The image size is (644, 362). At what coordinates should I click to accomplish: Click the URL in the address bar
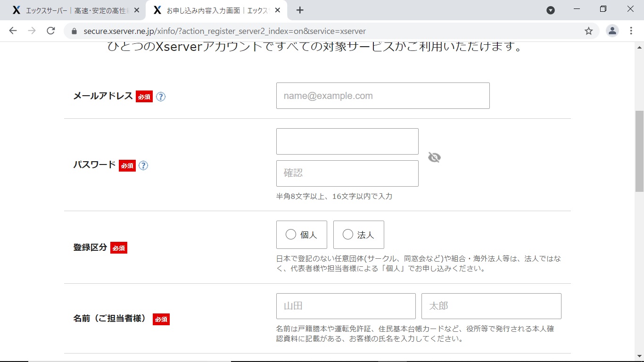click(x=224, y=31)
